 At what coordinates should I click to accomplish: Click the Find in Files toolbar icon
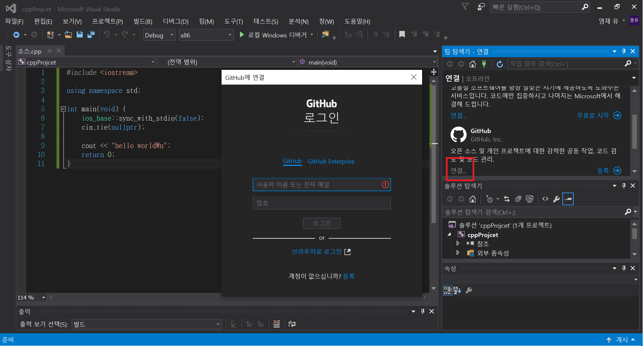(325, 35)
